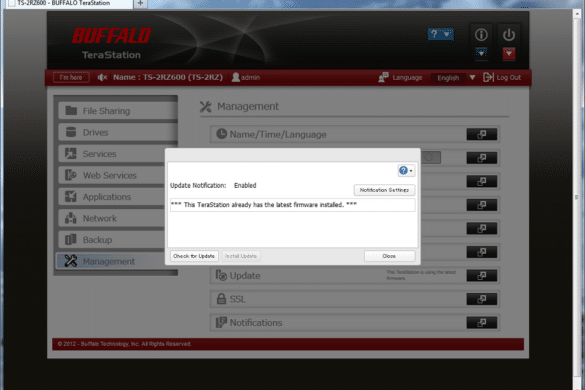Click the Notification Settings button
Screen dimensions: 585x390
click(384, 190)
